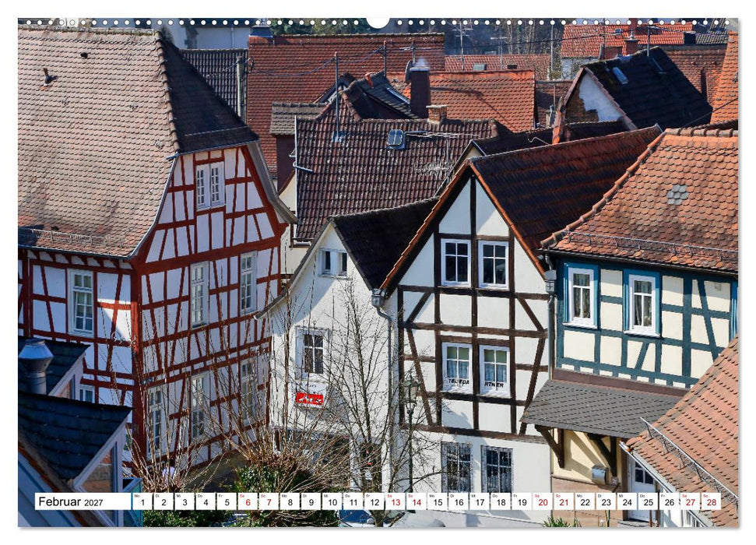Image resolution: width=756 pixels, height=545 pixels.
Task: Select day 18 (Do) in the calendar
Action: coord(501,501)
